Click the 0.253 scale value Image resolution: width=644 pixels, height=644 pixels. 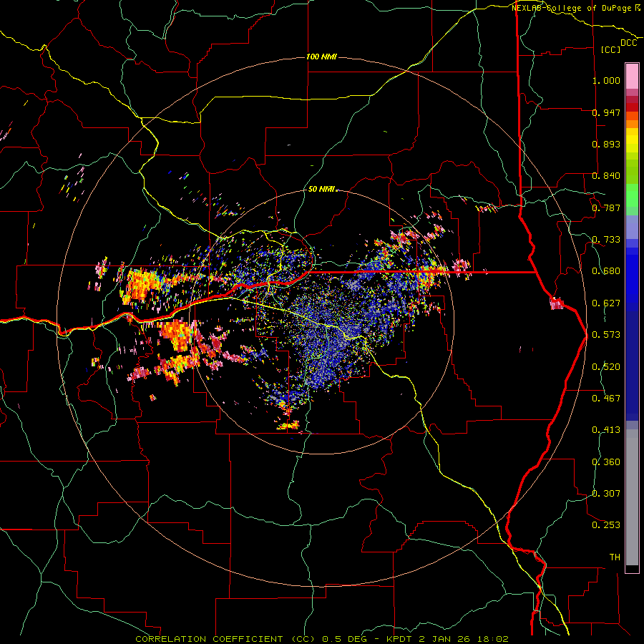coord(606,525)
